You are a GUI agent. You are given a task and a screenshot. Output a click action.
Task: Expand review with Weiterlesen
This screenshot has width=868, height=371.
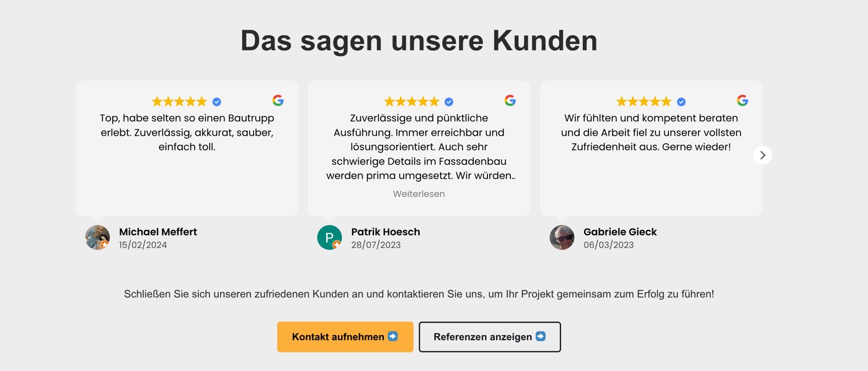tap(419, 194)
